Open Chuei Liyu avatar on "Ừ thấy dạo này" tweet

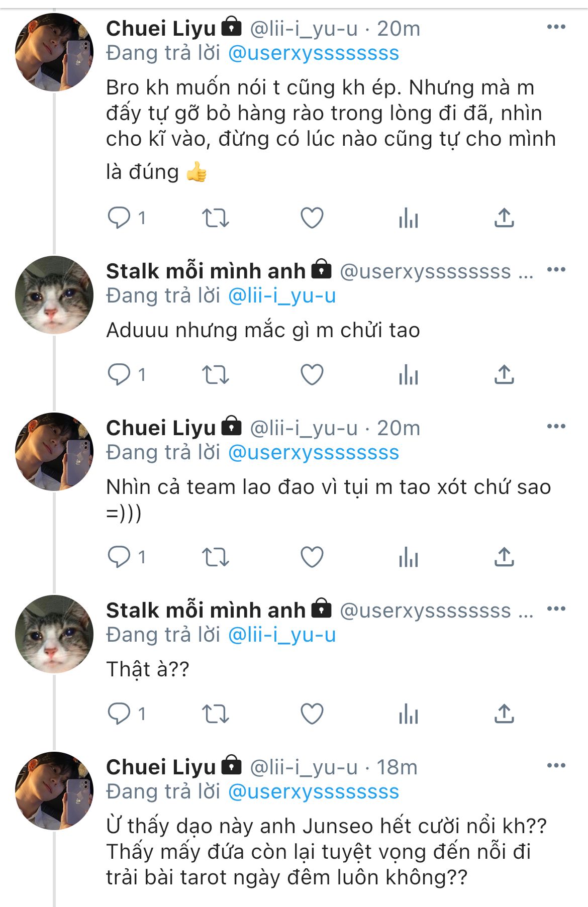tap(54, 791)
